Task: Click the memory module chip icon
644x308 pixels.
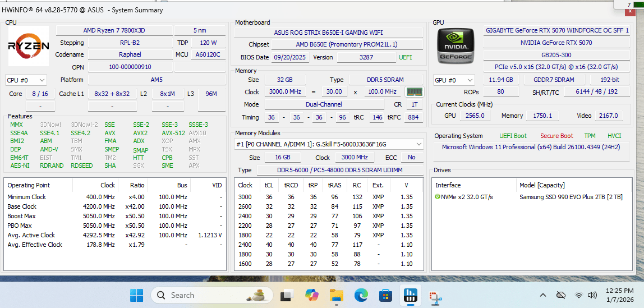Action: click(x=415, y=91)
